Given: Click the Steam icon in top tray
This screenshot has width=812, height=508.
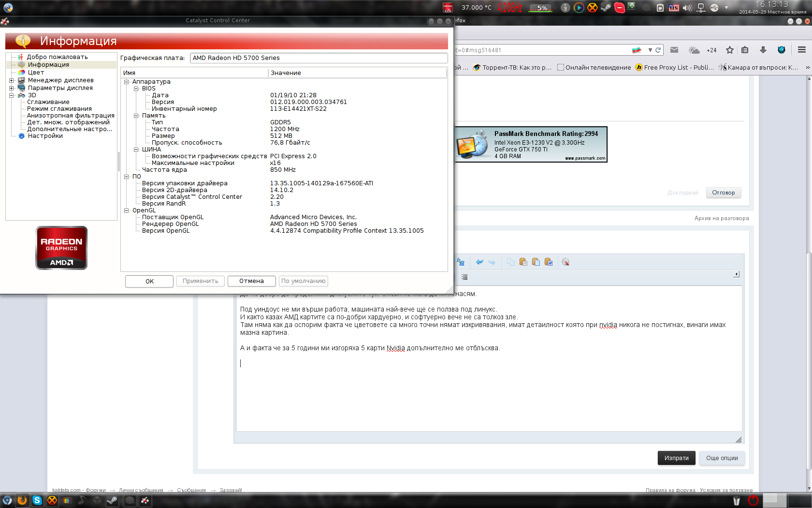Looking at the screenshot, I should click(x=606, y=7).
